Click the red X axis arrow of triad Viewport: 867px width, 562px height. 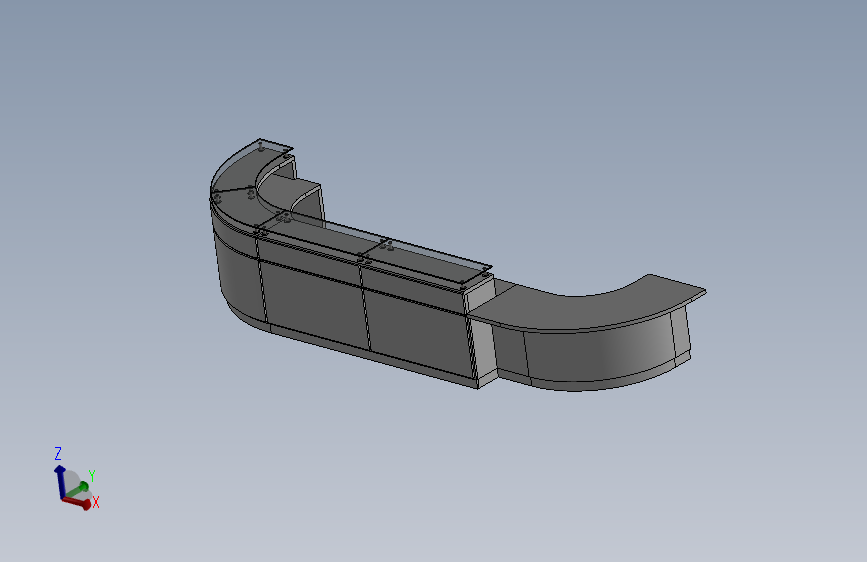click(x=77, y=502)
